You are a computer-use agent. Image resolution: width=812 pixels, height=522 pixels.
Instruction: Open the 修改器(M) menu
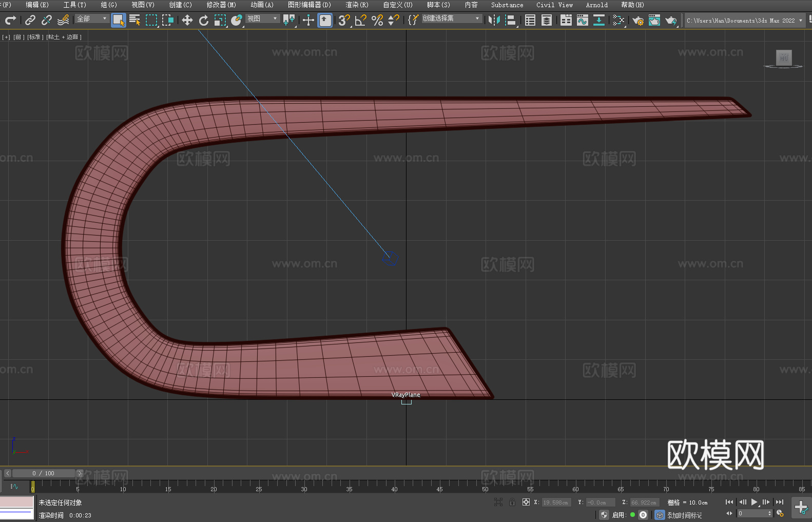point(221,5)
